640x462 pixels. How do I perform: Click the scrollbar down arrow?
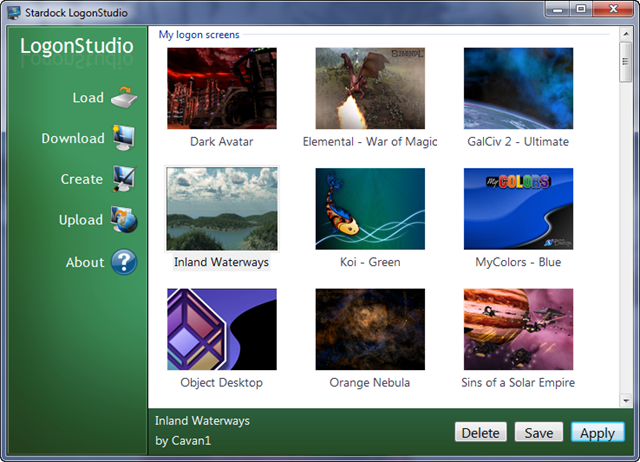click(x=626, y=401)
